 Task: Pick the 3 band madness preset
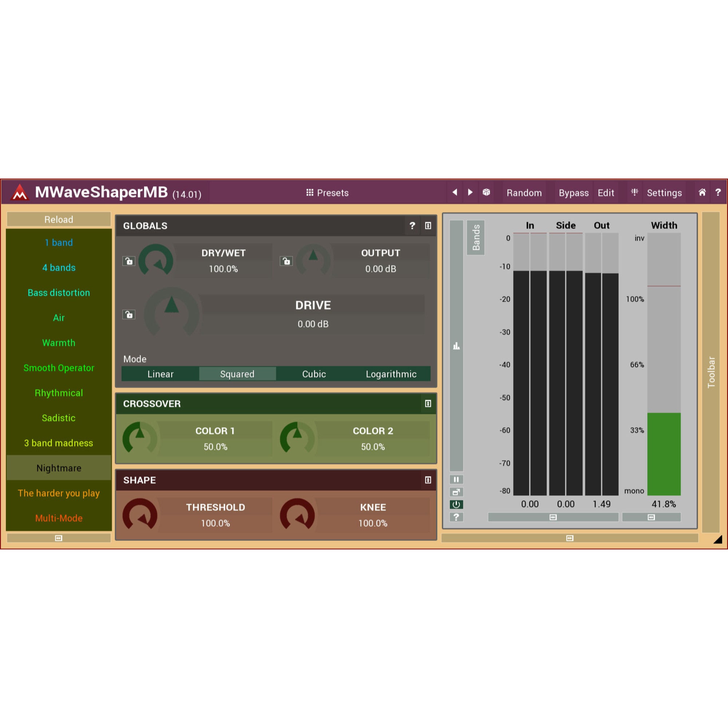click(x=59, y=443)
